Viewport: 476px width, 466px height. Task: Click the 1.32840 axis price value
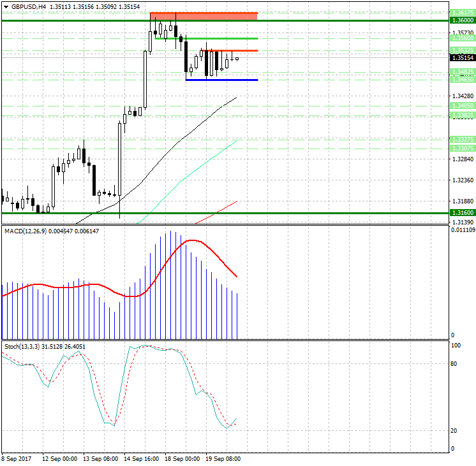(463, 159)
